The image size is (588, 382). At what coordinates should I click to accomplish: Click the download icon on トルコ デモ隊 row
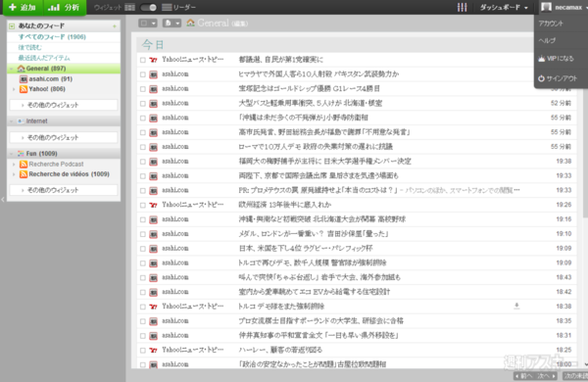pos(516,307)
